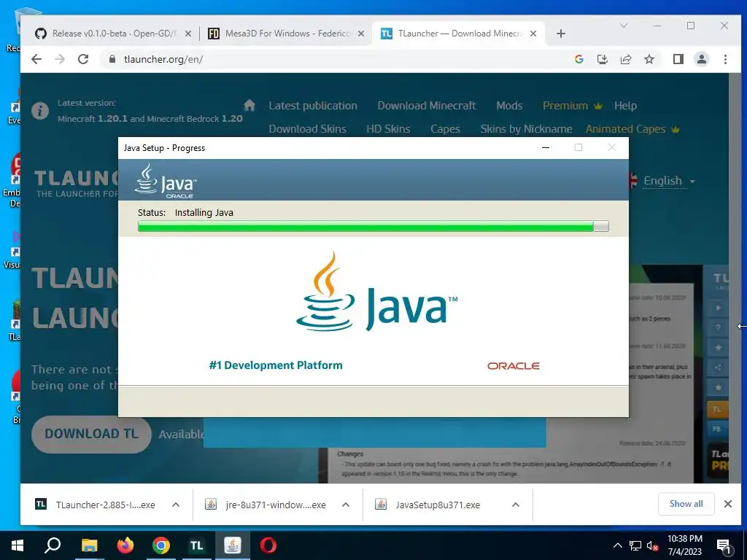The height and width of the screenshot is (560, 747).
Task: Switch to the Java installer taskbar icon
Action: click(233, 545)
